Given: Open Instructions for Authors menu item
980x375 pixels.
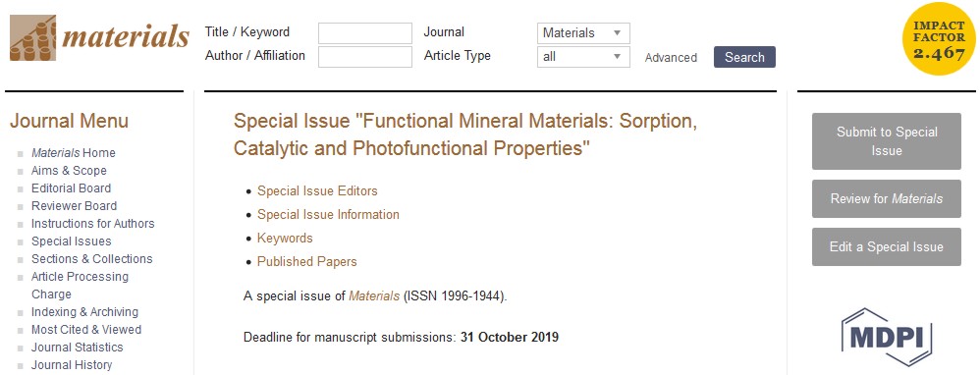Looking at the screenshot, I should click(x=92, y=224).
